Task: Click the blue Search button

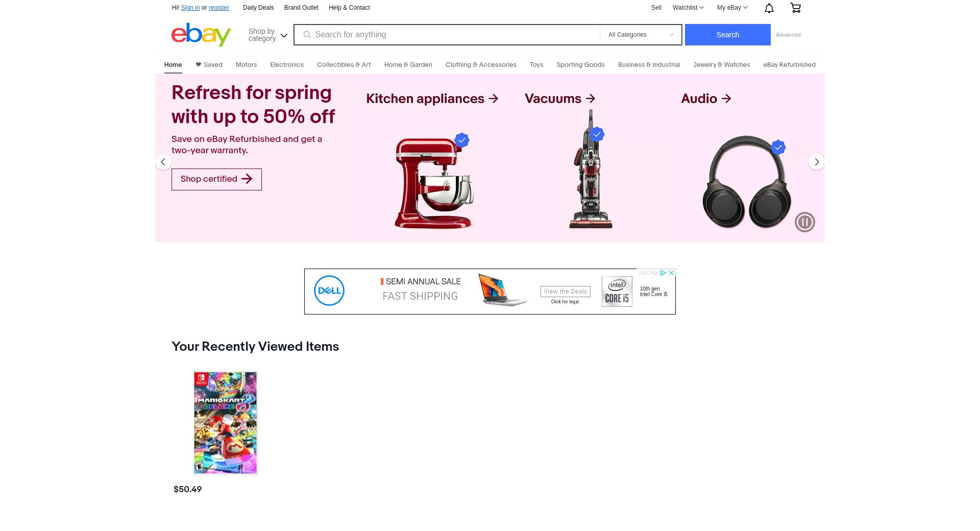Action: tap(727, 35)
